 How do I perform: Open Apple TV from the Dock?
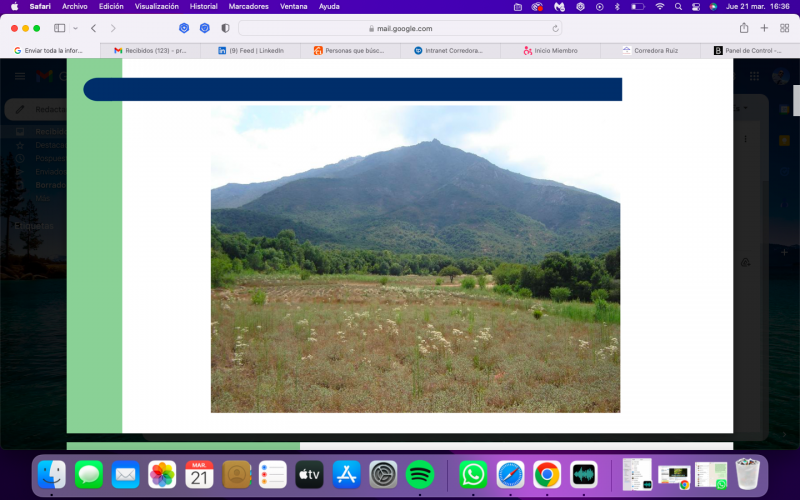coord(310,474)
